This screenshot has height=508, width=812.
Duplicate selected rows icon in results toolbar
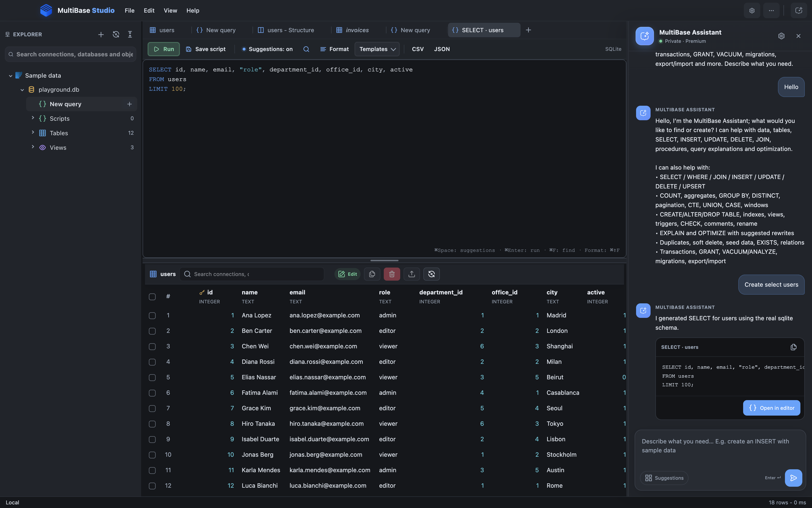(x=372, y=274)
